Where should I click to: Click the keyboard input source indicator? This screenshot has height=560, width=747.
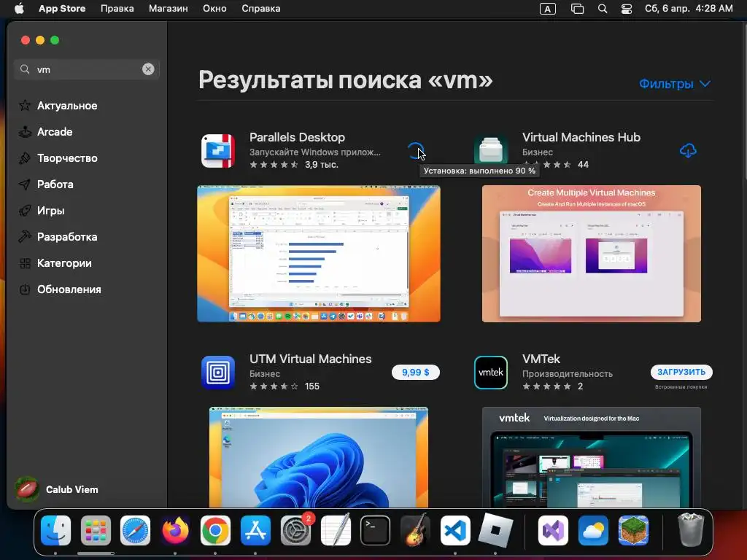point(547,9)
